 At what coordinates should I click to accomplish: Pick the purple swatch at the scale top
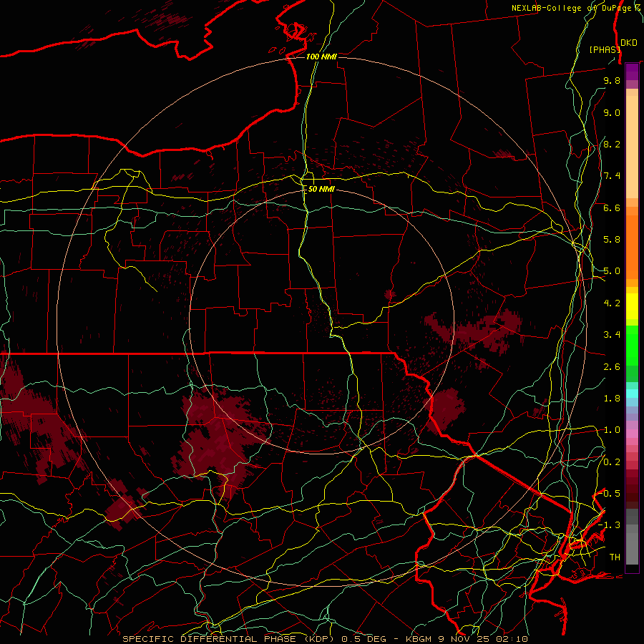pos(632,72)
